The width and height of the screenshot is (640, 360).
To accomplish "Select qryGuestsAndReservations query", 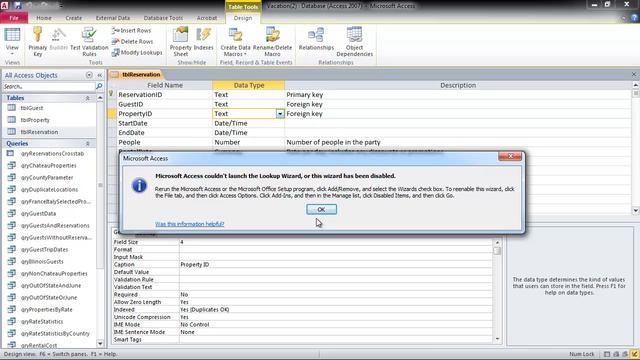I will tap(55, 226).
